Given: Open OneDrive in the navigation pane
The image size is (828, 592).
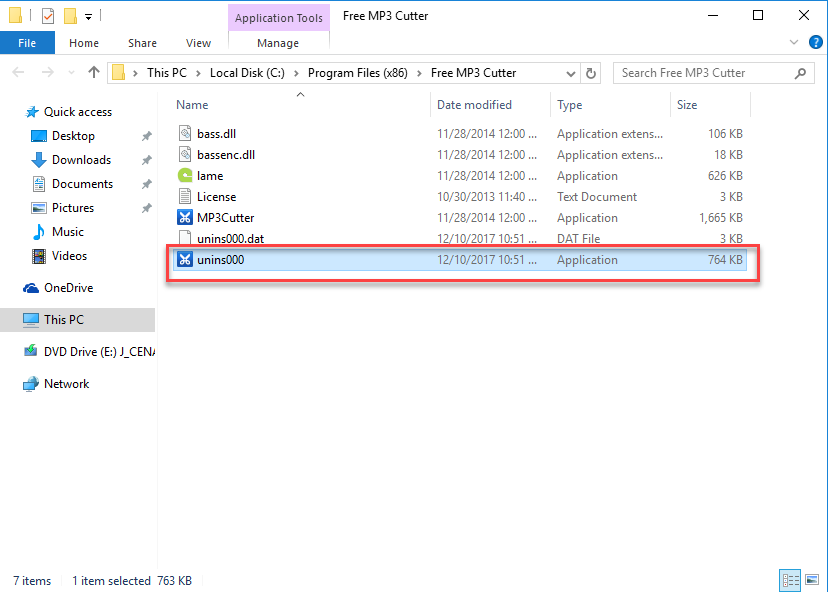Looking at the screenshot, I should [x=68, y=288].
